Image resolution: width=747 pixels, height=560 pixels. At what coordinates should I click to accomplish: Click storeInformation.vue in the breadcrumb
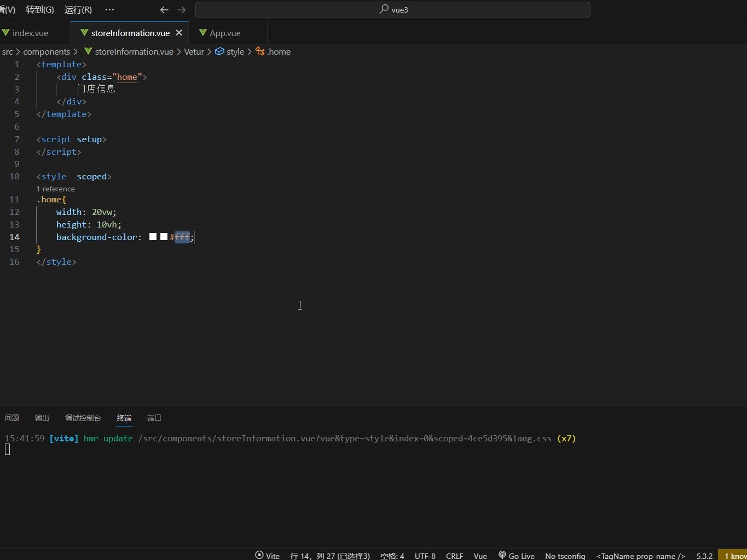click(134, 51)
